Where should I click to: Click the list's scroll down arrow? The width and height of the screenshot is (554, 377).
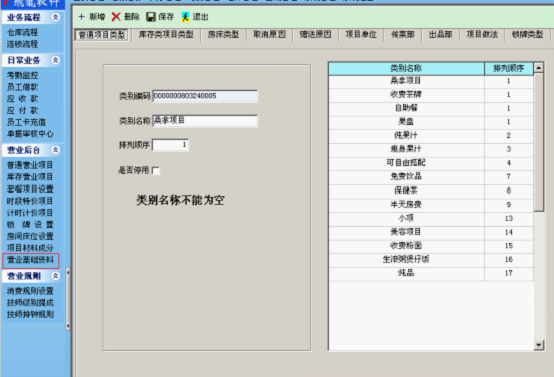pyautogui.click(x=538, y=345)
